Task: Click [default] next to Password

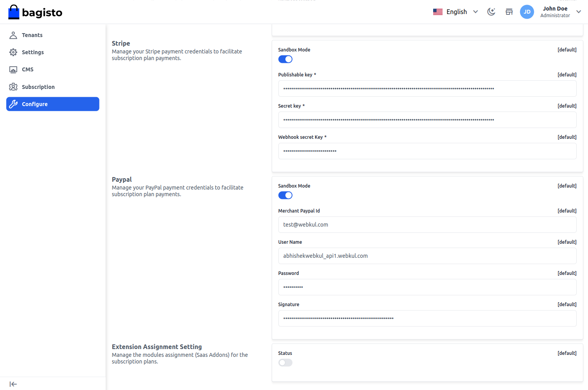Action: click(567, 273)
